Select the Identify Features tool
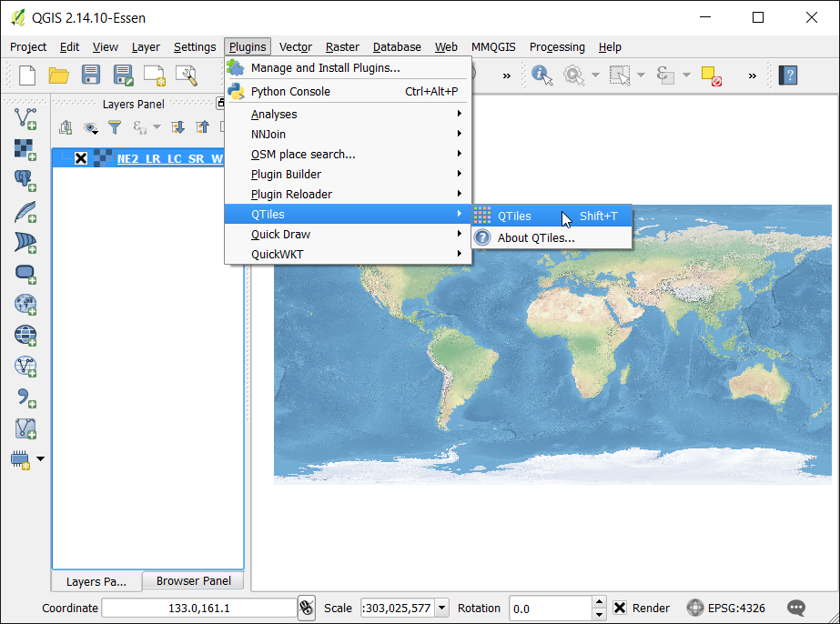840x624 pixels. click(x=542, y=75)
